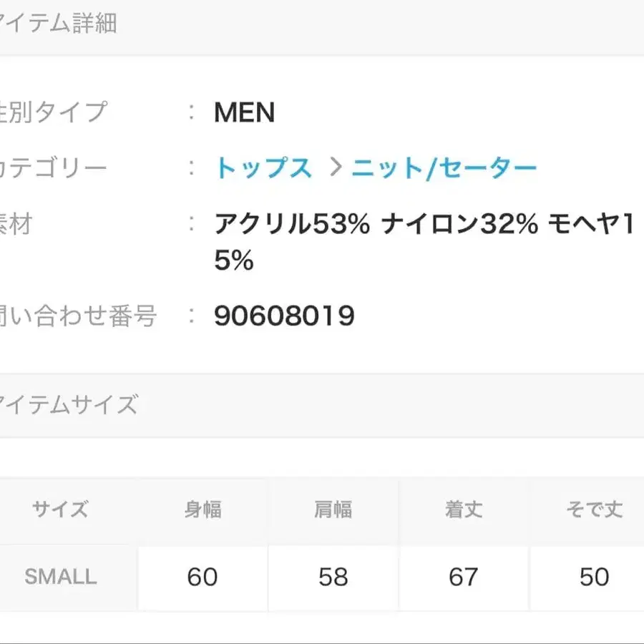This screenshot has height=644, width=644.
Task: Select the 着丈 column header
Action: pyautogui.click(x=464, y=510)
